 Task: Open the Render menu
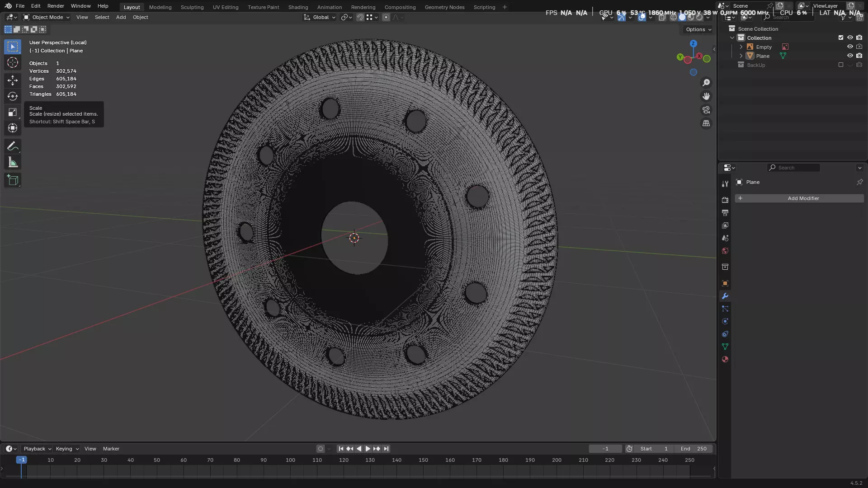(56, 6)
